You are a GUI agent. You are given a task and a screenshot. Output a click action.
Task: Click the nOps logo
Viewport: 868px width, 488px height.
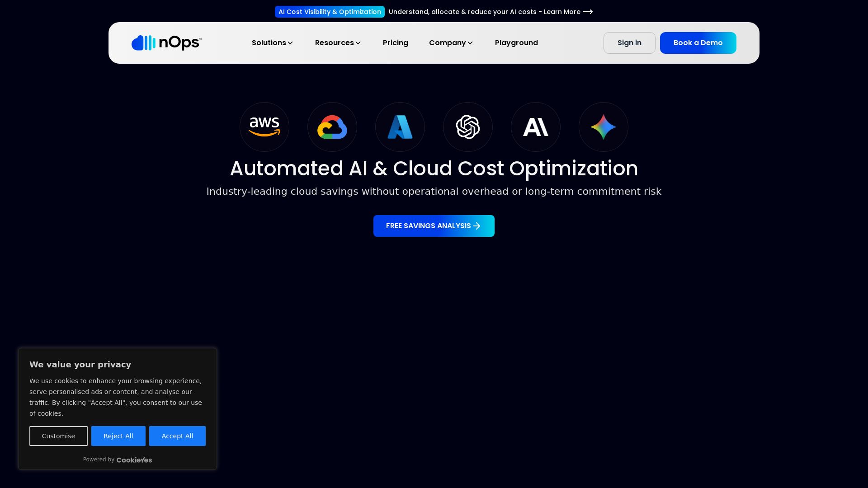[x=166, y=43]
